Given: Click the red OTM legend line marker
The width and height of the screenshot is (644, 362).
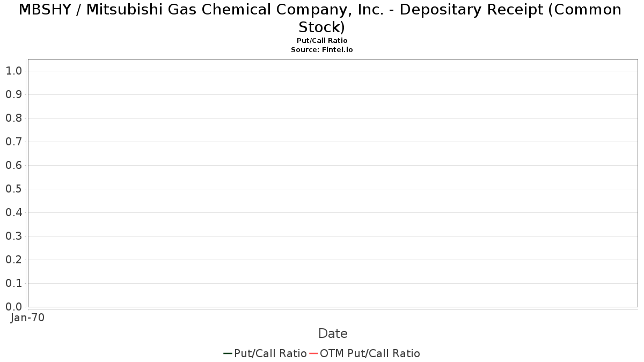Looking at the screenshot, I should pyautogui.click(x=313, y=353).
